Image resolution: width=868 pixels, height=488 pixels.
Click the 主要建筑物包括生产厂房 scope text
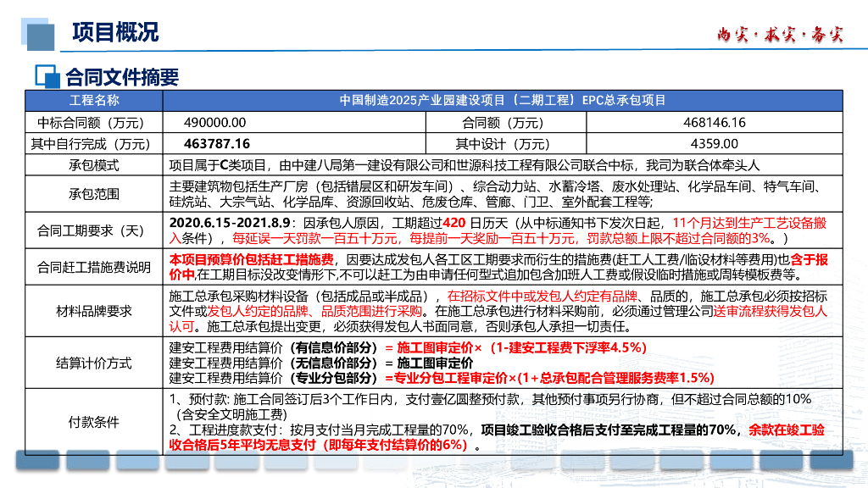coord(497,194)
